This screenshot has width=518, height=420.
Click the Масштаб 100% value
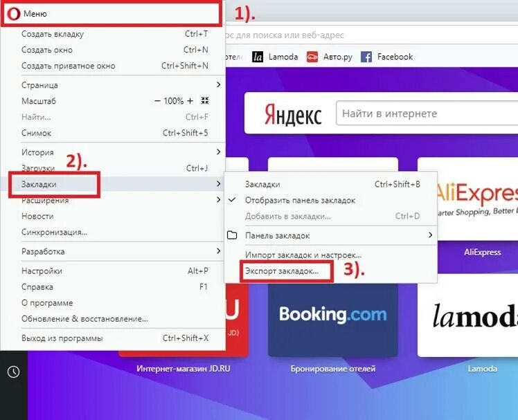pyautogui.click(x=173, y=101)
